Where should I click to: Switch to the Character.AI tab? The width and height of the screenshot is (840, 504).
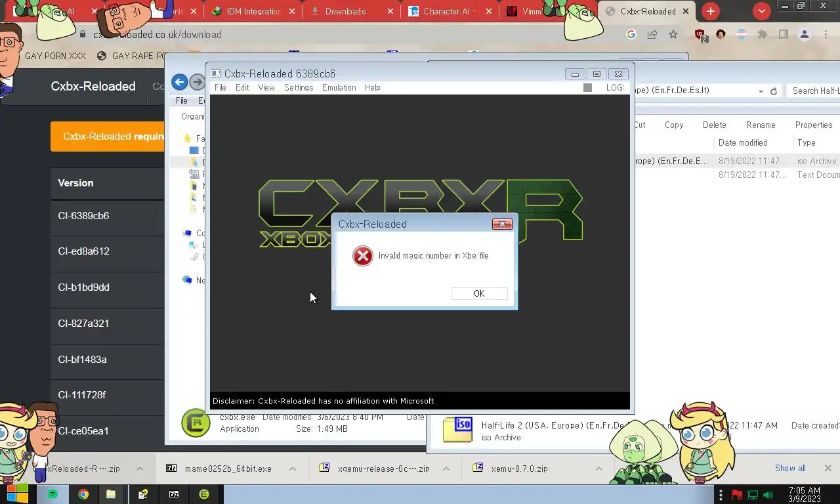coord(450,11)
